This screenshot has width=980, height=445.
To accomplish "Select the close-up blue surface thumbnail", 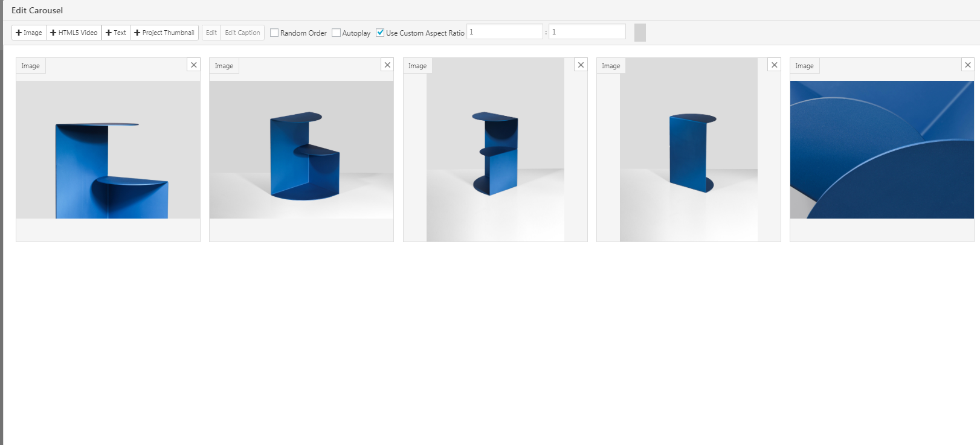I will (x=882, y=150).
